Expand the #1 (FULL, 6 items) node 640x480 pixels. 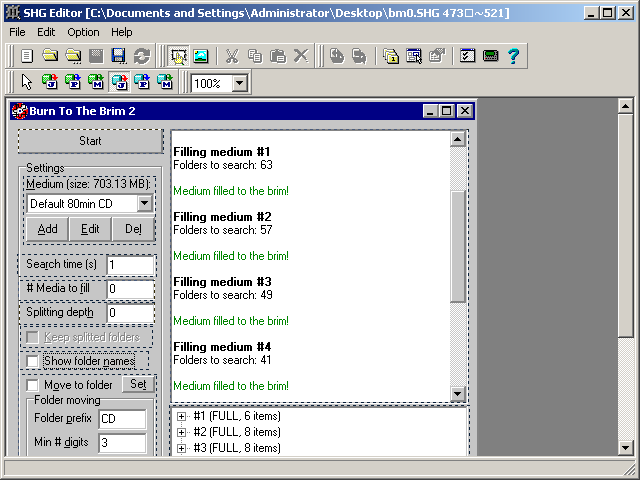click(182, 416)
